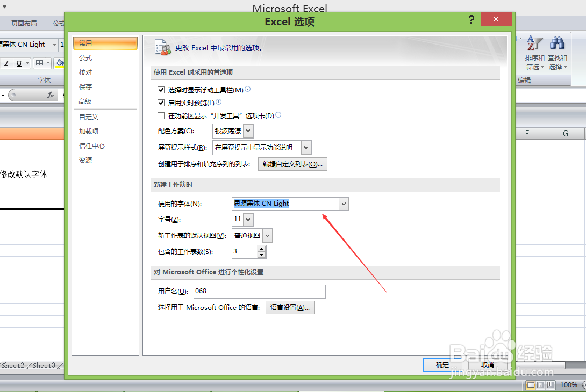Open 查找和选择 binoculars icon

(557, 52)
